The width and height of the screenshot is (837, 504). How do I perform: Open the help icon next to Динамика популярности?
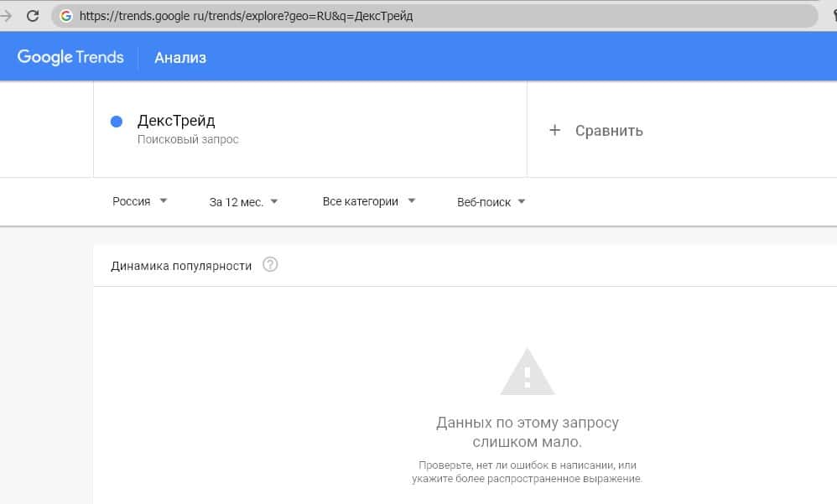[x=270, y=265]
